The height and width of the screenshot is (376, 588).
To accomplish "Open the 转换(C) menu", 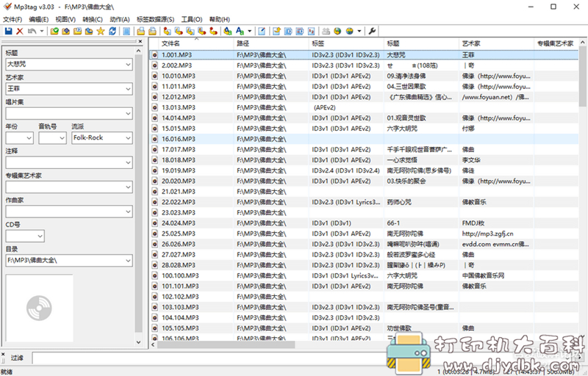I will [x=93, y=19].
